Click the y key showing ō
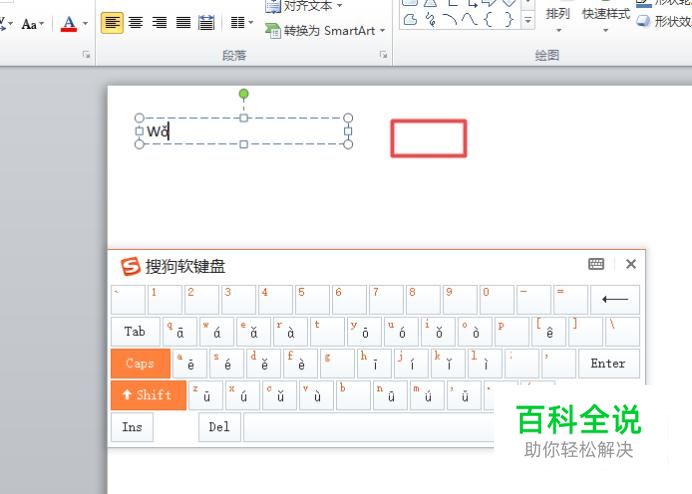Image resolution: width=692 pixels, height=494 pixels. click(364, 331)
